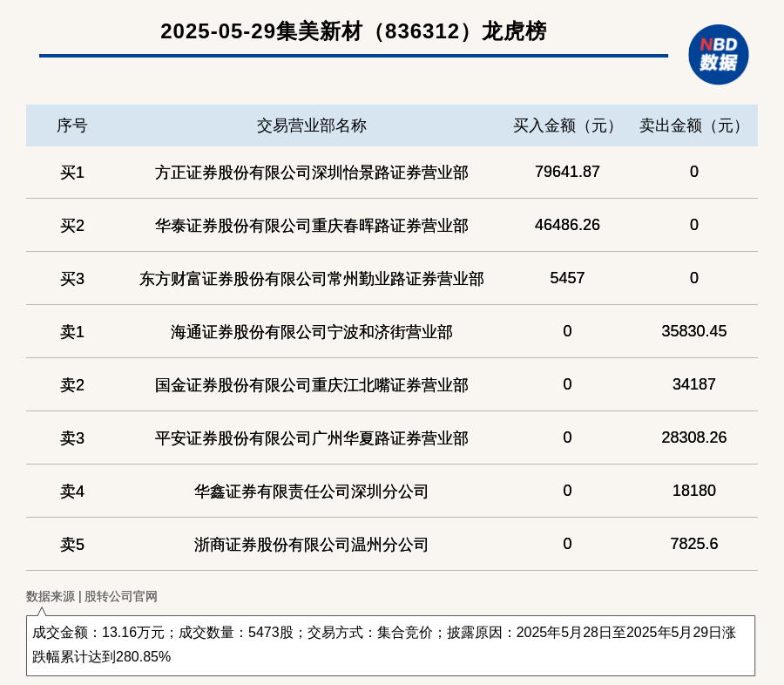Click the 卖3 row buy amount 0
784x685 pixels.
(x=567, y=437)
